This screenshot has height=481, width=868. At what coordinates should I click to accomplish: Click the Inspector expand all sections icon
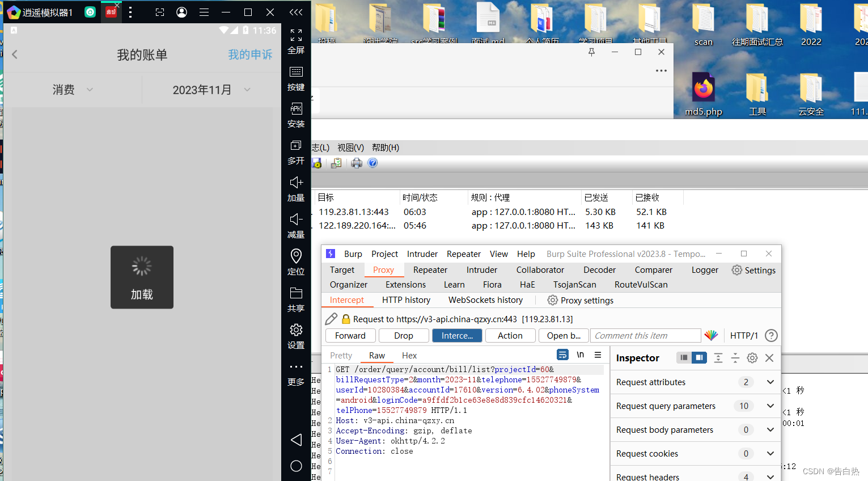pos(718,358)
